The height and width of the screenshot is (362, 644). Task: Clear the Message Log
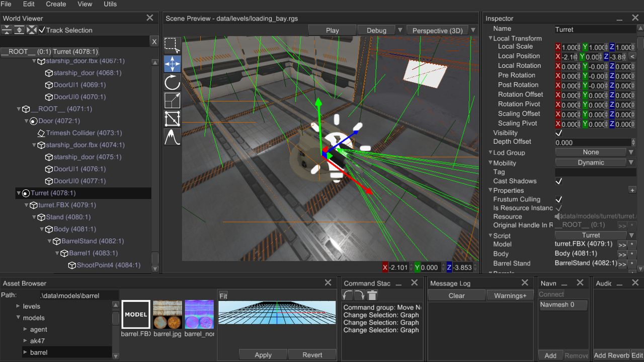[x=456, y=296]
